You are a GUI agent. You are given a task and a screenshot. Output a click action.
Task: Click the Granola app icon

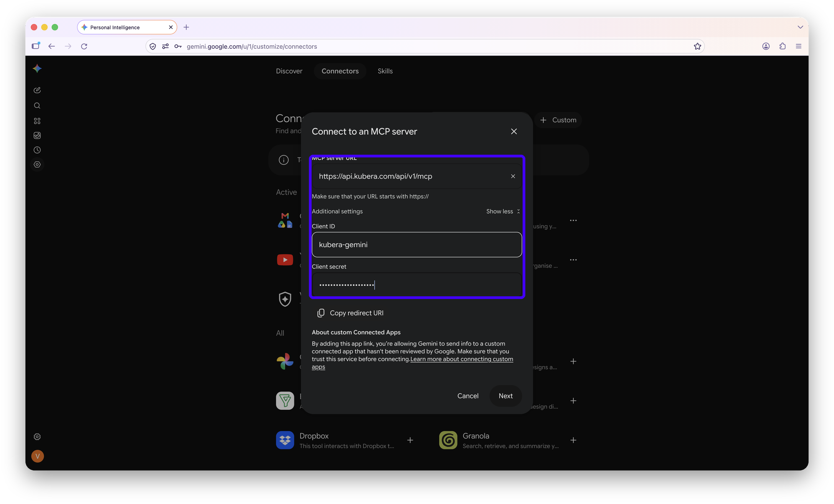tap(448, 440)
